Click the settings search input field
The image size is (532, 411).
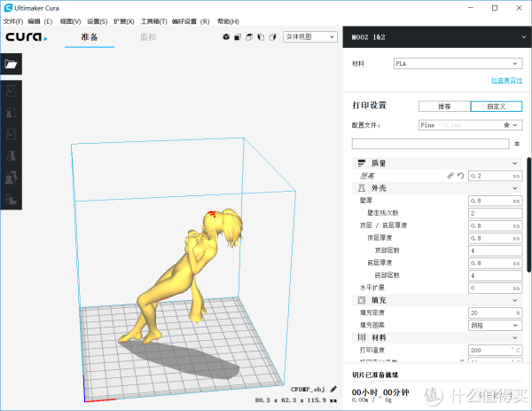point(430,144)
